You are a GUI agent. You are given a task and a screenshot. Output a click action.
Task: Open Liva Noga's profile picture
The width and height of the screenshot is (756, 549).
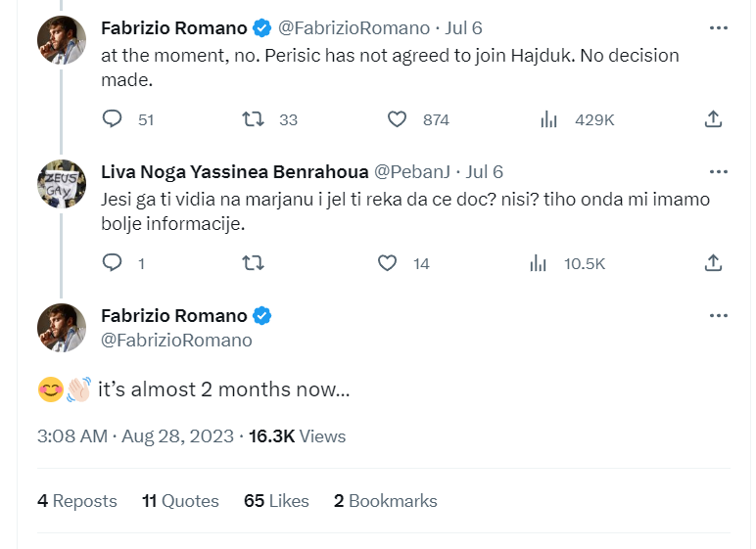pyautogui.click(x=62, y=184)
